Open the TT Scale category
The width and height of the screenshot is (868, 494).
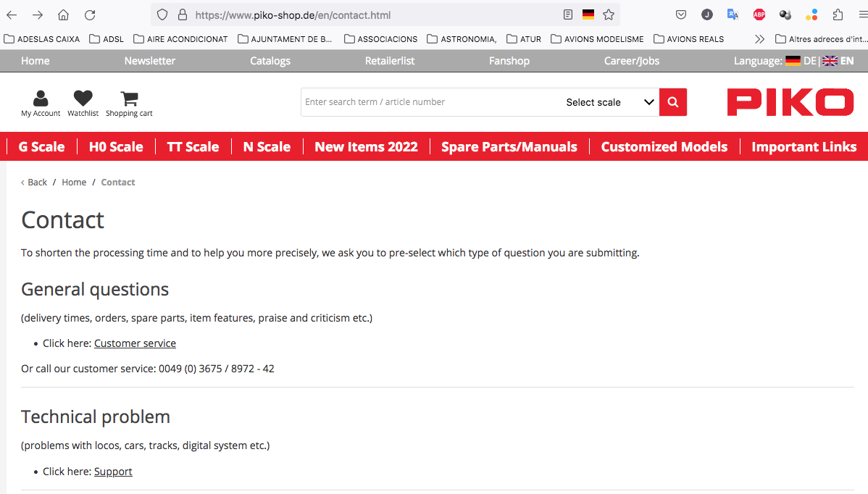pos(193,146)
